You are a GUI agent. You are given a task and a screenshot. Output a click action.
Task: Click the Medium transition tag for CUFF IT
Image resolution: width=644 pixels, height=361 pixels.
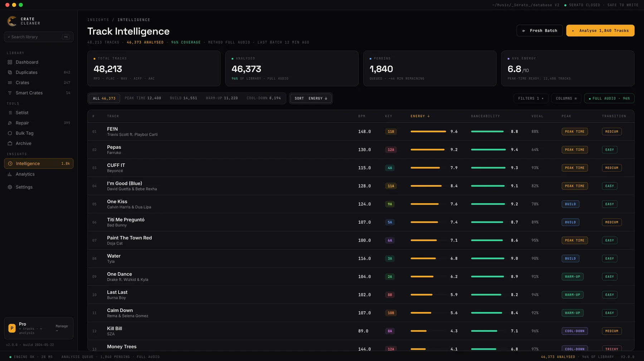click(612, 168)
